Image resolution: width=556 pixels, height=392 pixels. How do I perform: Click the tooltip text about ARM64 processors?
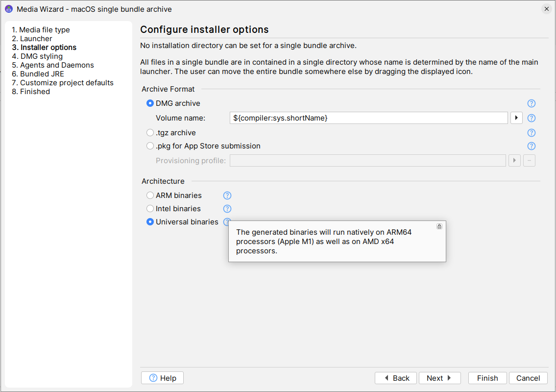point(324,242)
